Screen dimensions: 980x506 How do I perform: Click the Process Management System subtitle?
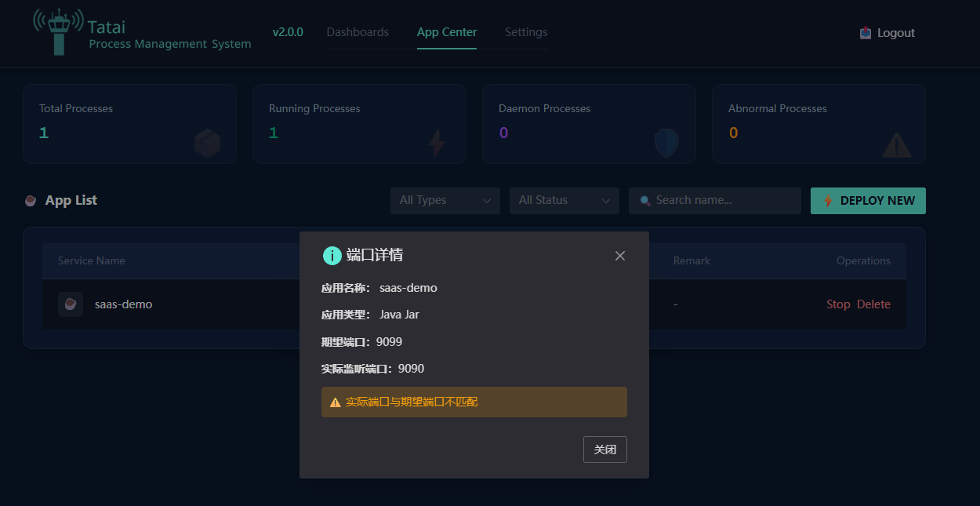click(170, 44)
